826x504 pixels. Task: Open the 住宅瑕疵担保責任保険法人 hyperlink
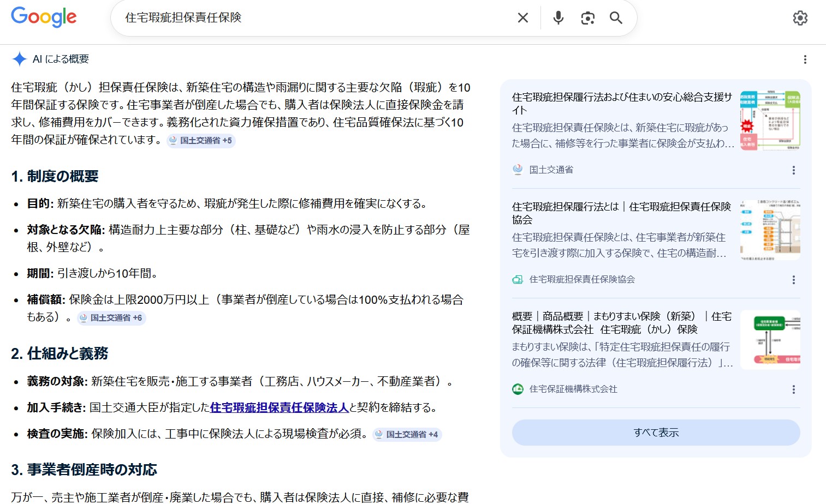[x=279, y=407]
